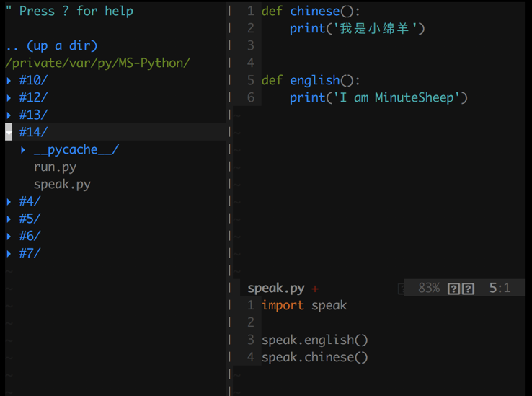Expand the #10/ folder arrow
The height and width of the screenshot is (396, 532).
[9, 81]
